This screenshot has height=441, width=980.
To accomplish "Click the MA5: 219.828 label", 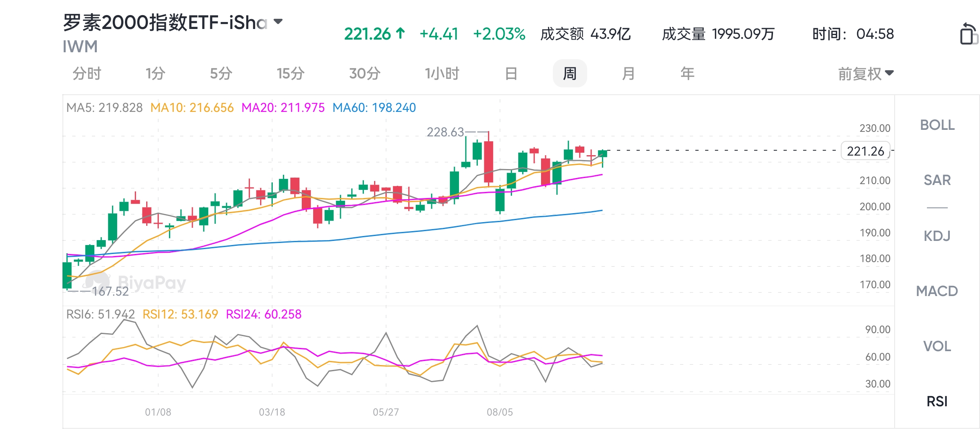I will (x=105, y=108).
